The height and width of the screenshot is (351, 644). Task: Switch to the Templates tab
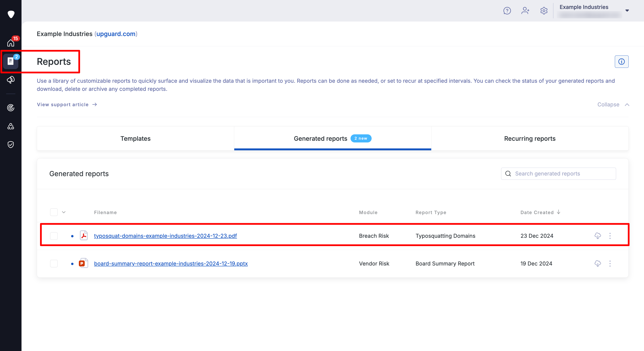(x=135, y=138)
